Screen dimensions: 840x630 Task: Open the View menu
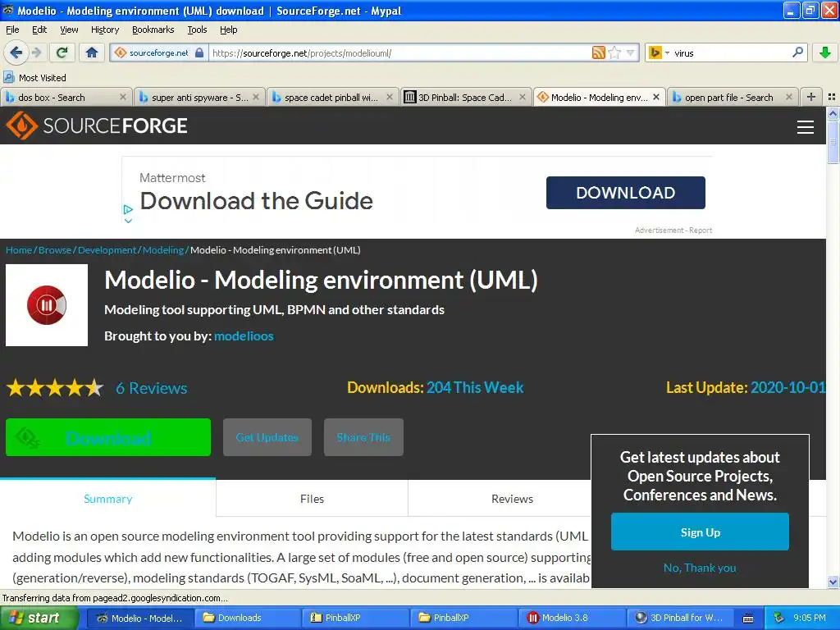coord(69,30)
